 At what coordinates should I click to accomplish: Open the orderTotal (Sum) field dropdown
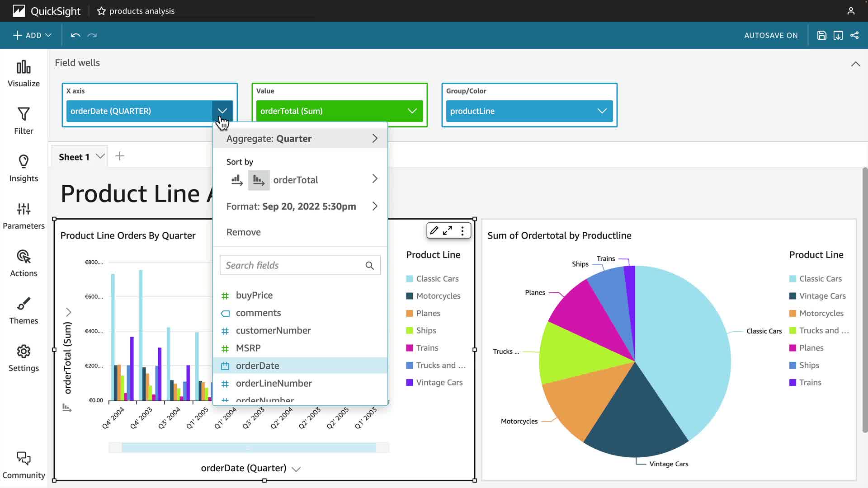tap(412, 111)
